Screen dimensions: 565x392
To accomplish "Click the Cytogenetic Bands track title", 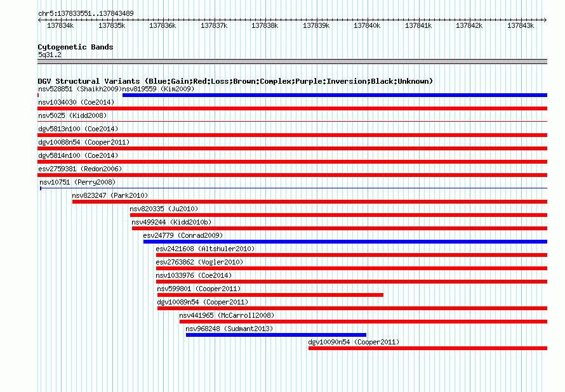I will click(76, 47).
